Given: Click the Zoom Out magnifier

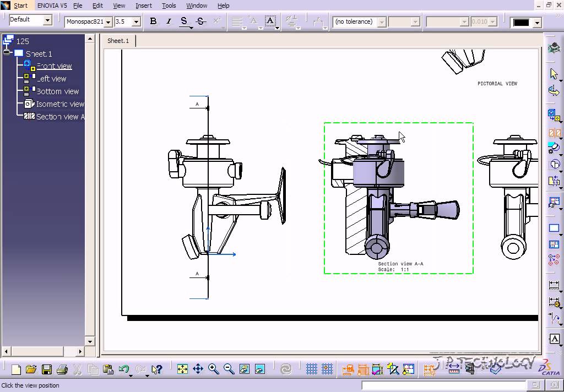Looking at the screenshot, I should (229, 369).
